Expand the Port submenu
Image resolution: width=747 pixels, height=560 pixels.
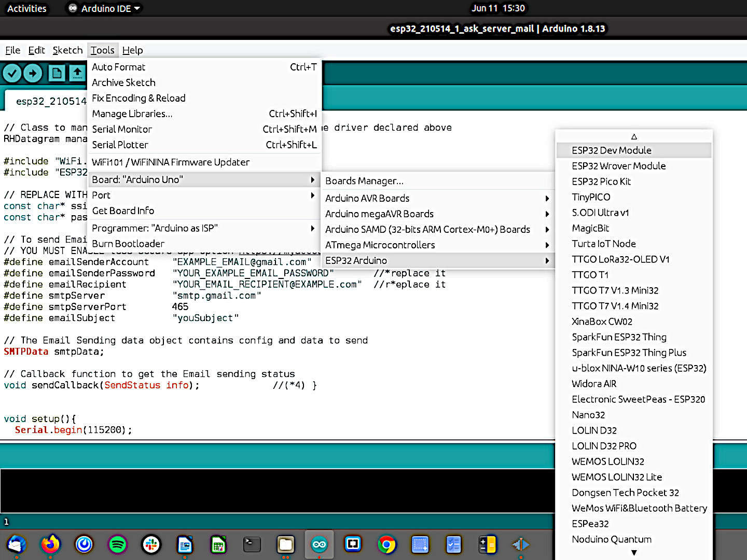[205, 195]
